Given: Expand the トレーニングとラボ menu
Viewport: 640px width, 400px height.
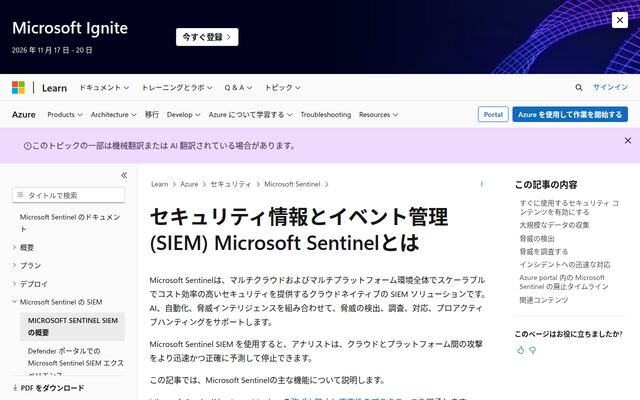Looking at the screenshot, I should 177,87.
